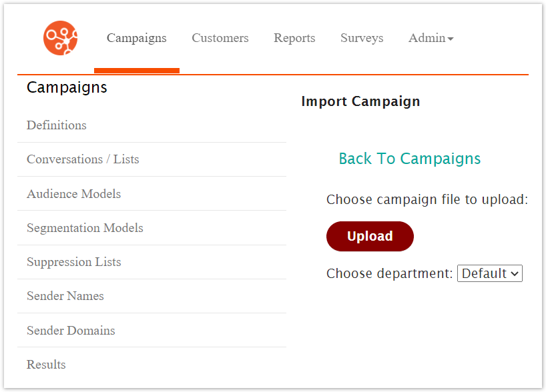Open Audience Models in sidebar
Screen dimensions: 546x392
73,194
